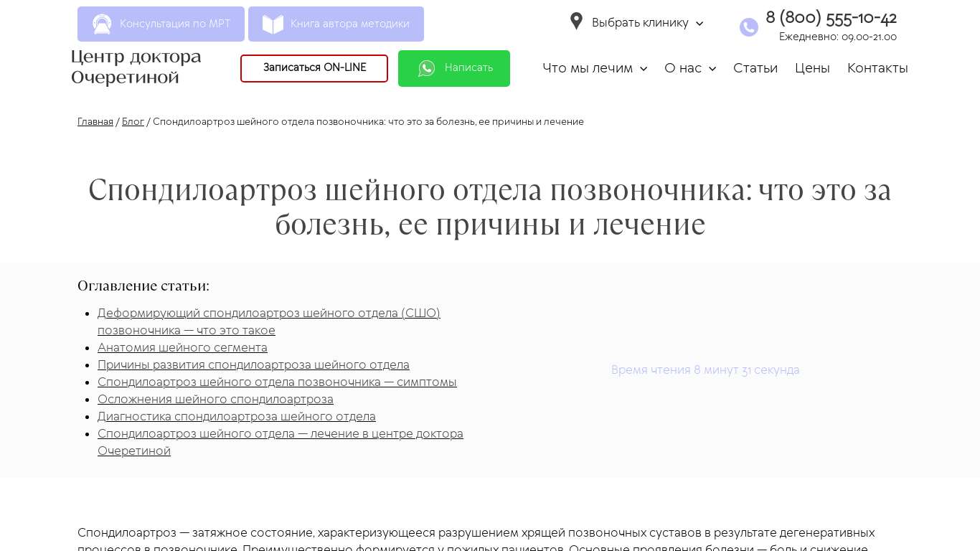
Task: Open the Блог breadcrumb link
Action: [133, 122]
